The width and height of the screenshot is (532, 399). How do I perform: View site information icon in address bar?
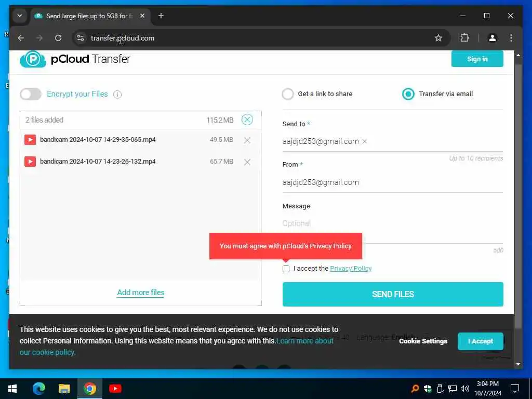point(81,38)
